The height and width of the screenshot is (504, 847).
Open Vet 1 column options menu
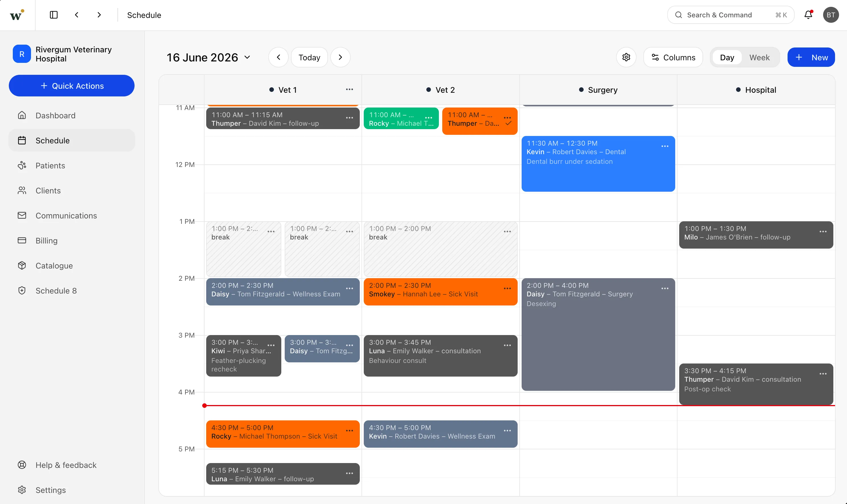click(350, 90)
